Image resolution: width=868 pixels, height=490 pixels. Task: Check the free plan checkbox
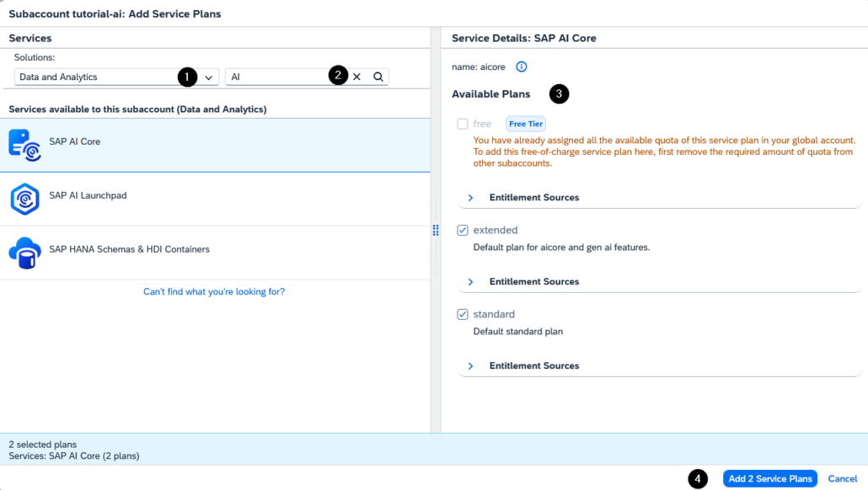pyautogui.click(x=463, y=124)
